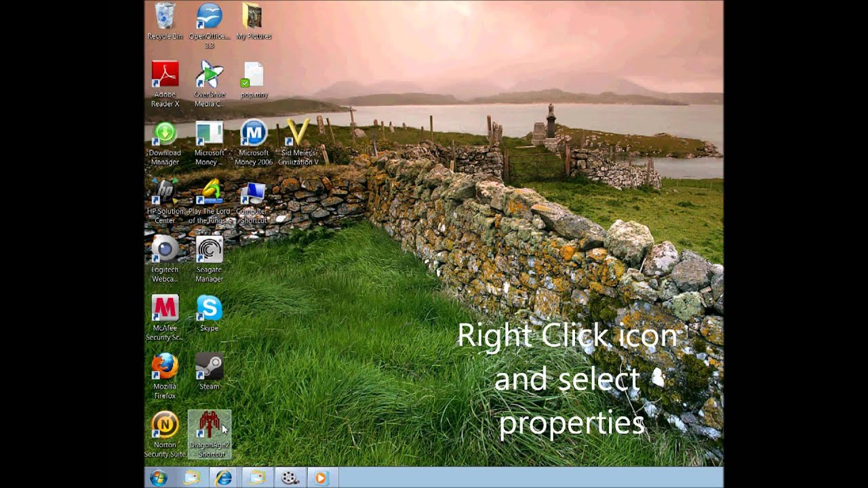Select the Logitech Webcam shortcut
The image size is (868, 488).
(x=165, y=259)
